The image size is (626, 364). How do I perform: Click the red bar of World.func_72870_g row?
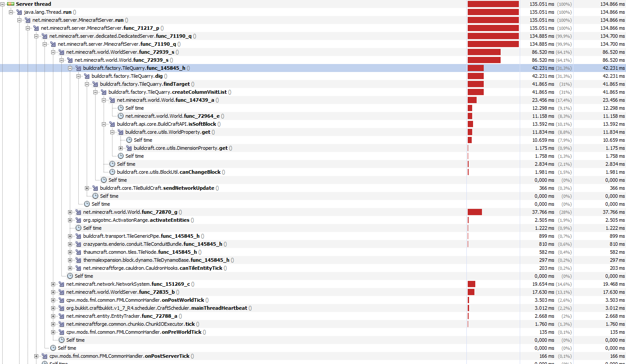coord(475,212)
